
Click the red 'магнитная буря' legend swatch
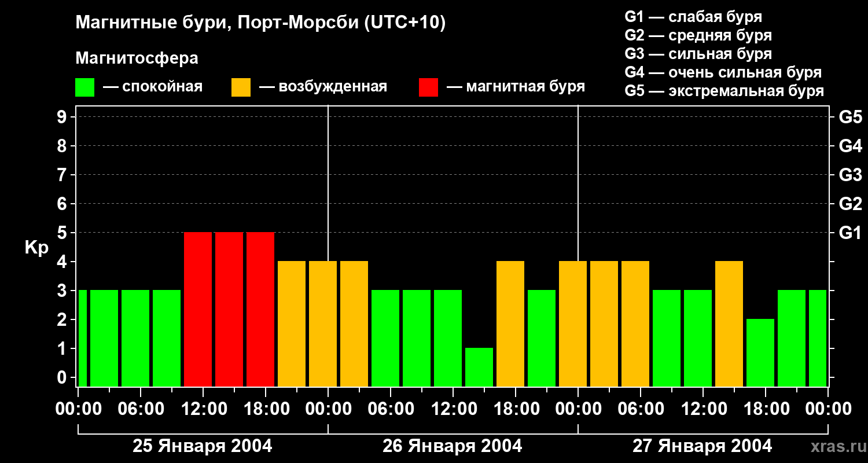click(428, 87)
